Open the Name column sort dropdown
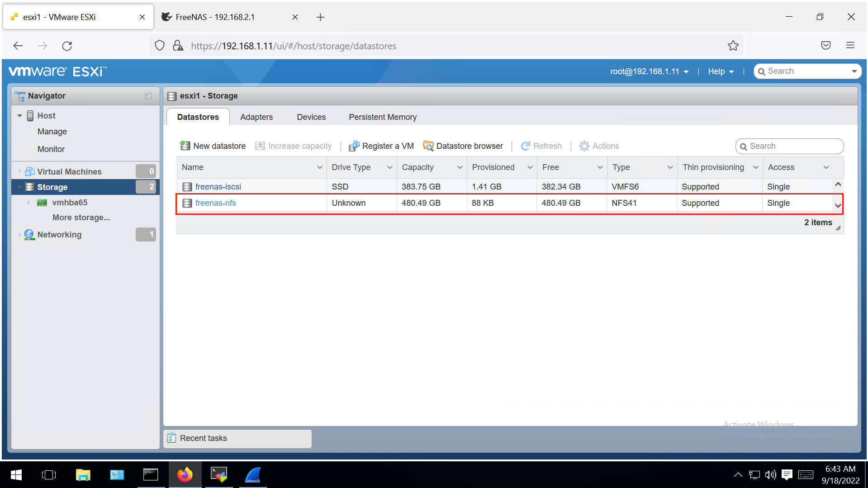Screen dimensions: 868x488 (320, 167)
